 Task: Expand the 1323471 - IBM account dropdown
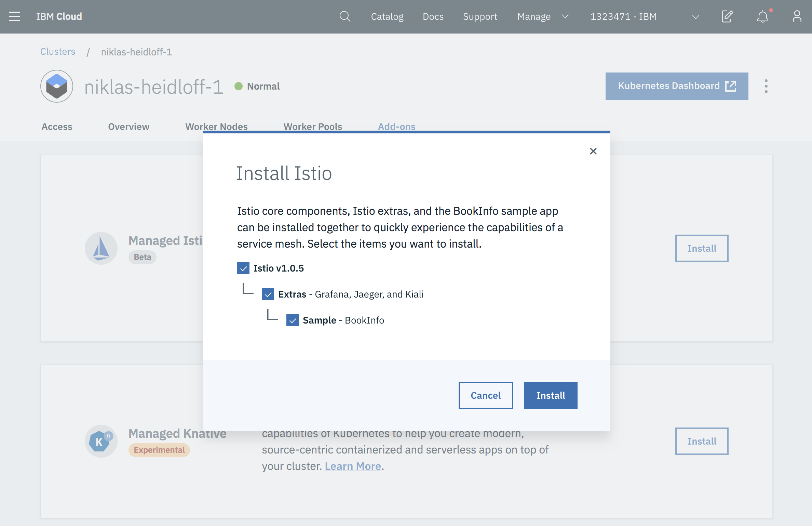tap(645, 16)
